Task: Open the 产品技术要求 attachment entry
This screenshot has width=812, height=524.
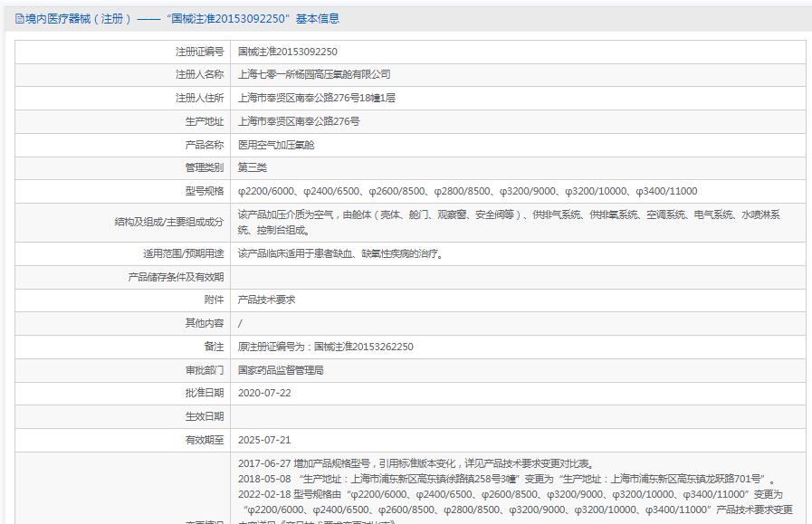Action: pyautogui.click(x=266, y=300)
